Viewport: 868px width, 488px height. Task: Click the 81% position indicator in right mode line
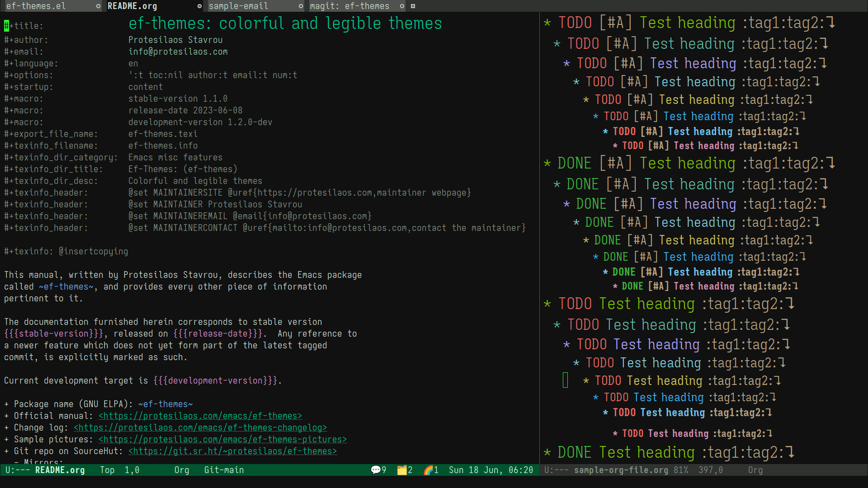point(681,470)
